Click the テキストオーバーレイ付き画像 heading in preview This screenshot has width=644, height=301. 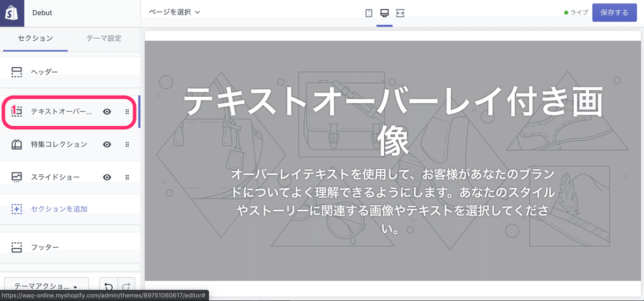coord(394,121)
